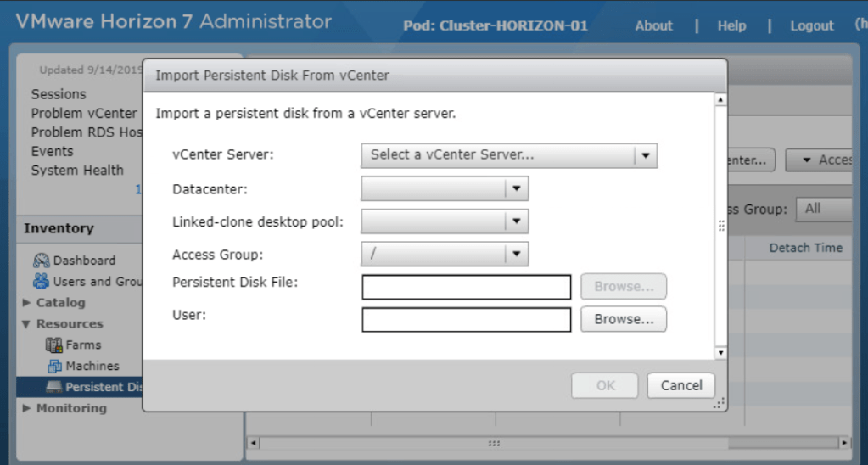Screen dimensions: 868x465
Task: Open the Help link in header
Action: [731, 25]
